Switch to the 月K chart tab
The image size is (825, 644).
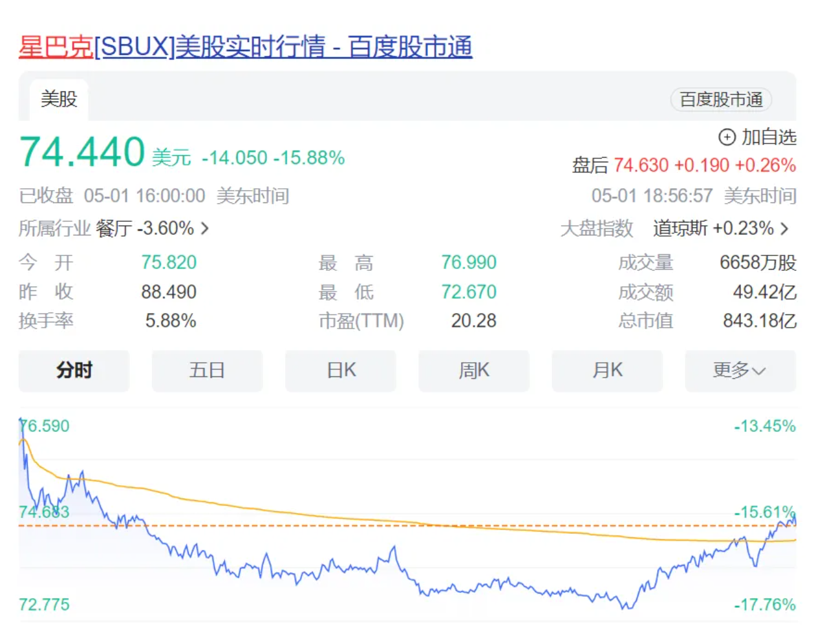(x=607, y=370)
